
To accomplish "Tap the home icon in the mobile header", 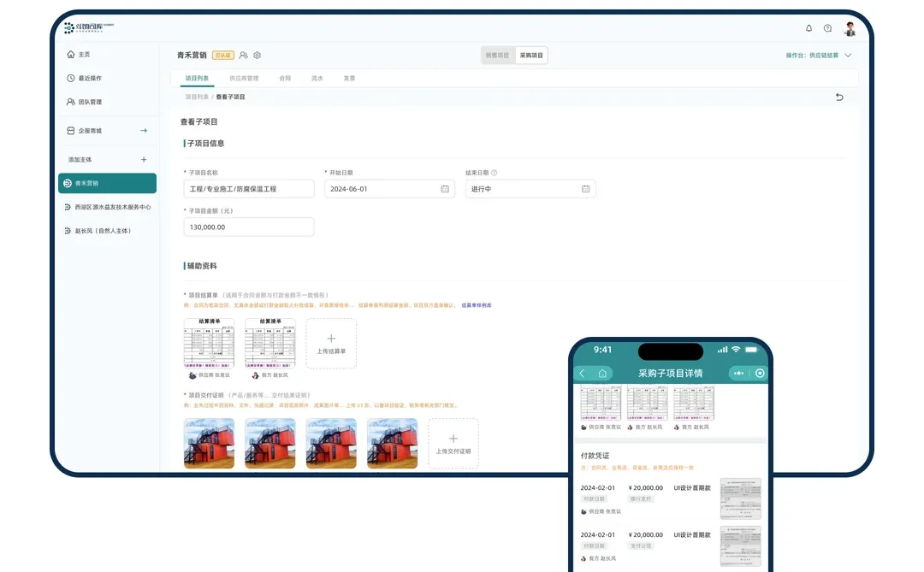I will click(603, 374).
